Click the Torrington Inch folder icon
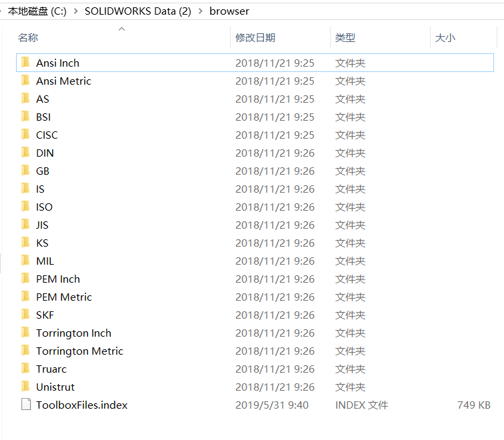Screen dimensions: 504x440 pyautogui.click(x=26, y=333)
